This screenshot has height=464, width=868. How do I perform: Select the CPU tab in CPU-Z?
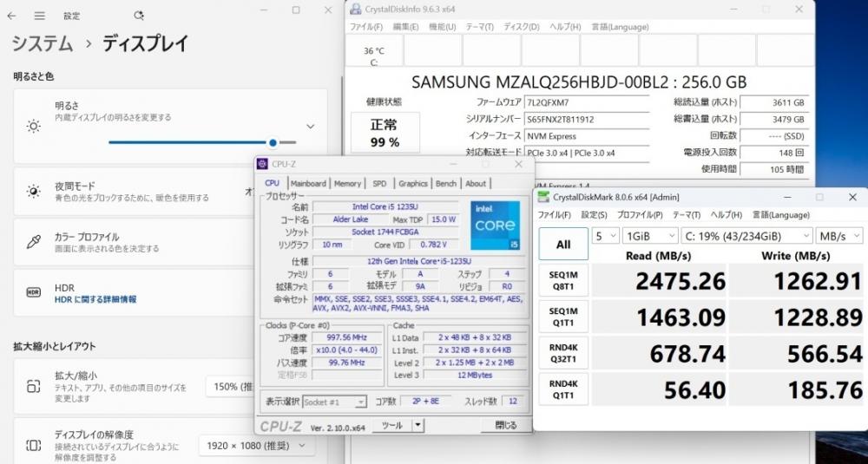coord(273,183)
